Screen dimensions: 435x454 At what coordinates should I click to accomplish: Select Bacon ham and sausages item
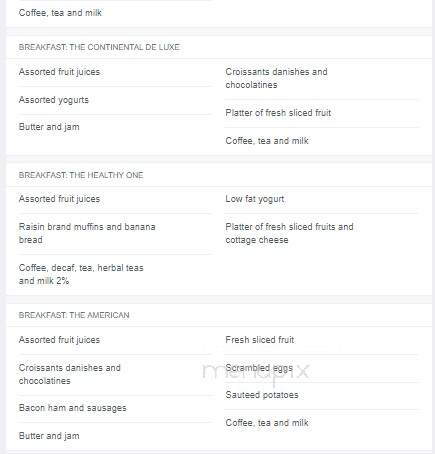pos(72,408)
